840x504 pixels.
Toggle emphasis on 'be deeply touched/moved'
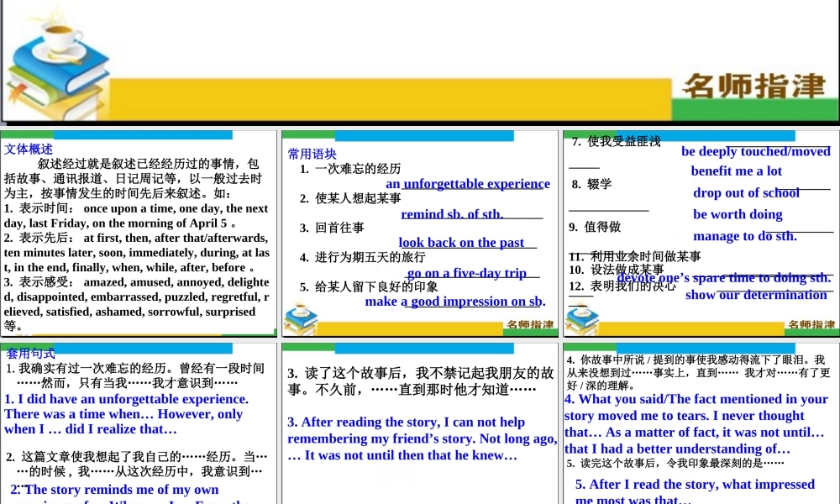coord(756,151)
